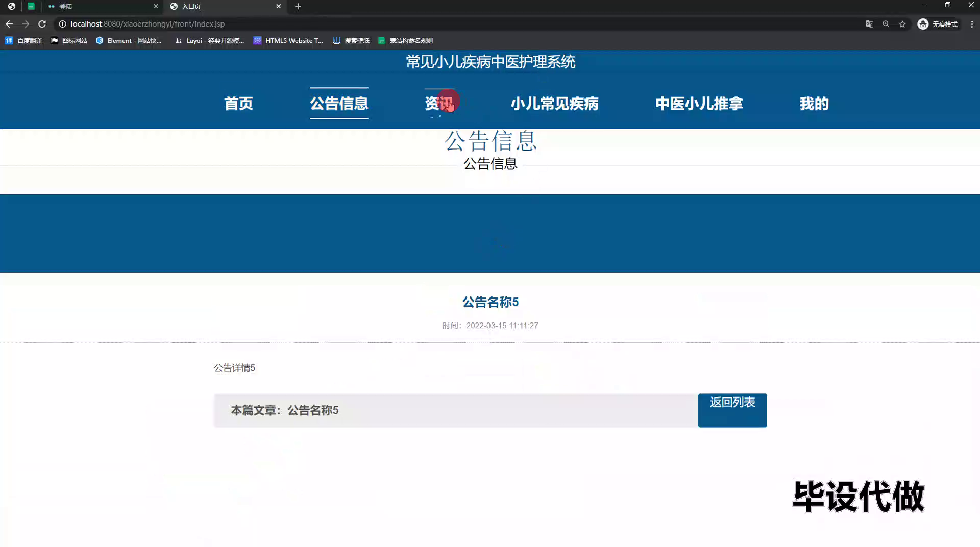Viewport: 980px width, 547px height.
Task: Close the 入口页 tab
Action: 278,6
